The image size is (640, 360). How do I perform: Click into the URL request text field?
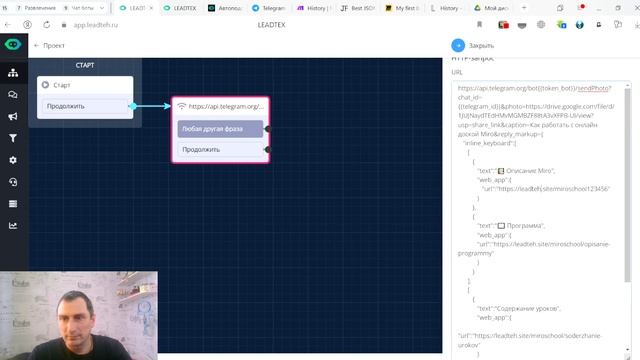[538, 220]
